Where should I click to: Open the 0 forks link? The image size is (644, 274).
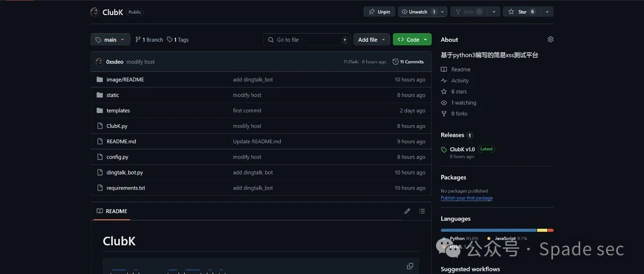coord(454,114)
